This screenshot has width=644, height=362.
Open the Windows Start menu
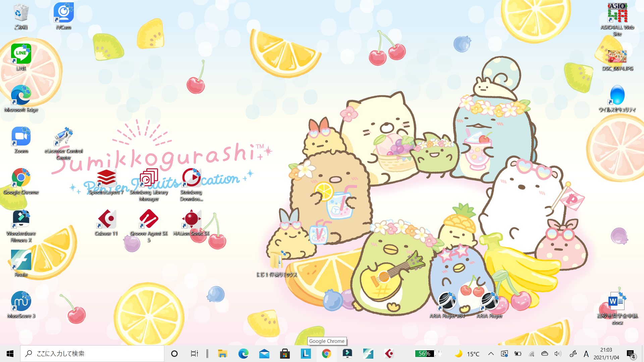[10, 354]
